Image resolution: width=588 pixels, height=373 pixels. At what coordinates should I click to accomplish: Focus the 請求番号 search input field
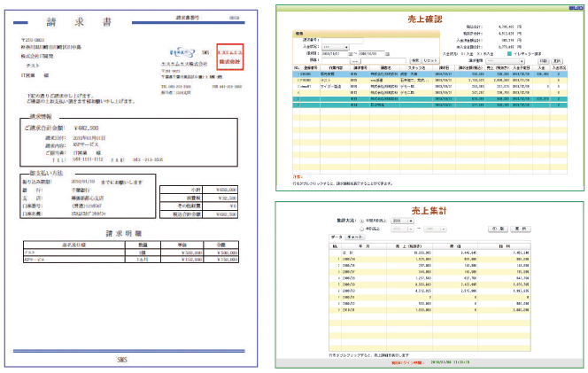343,40
